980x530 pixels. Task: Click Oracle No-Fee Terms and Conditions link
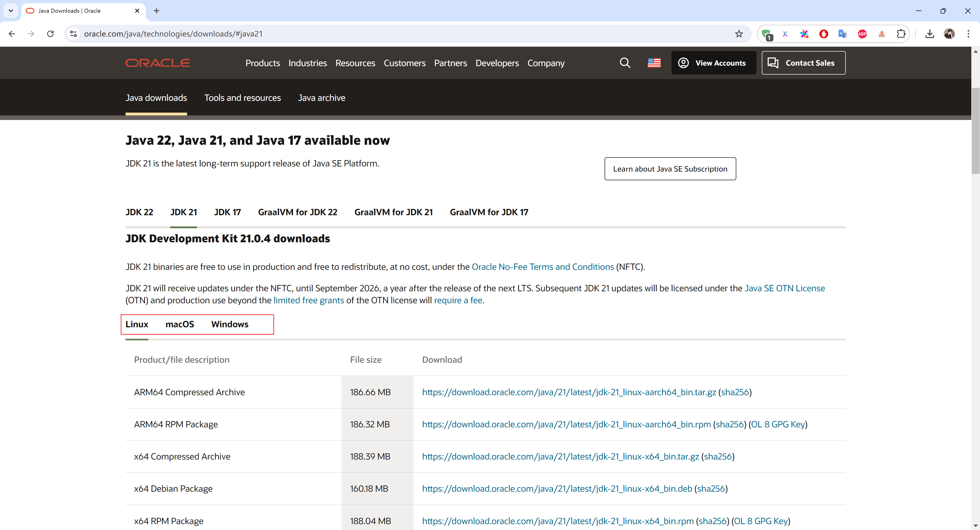click(x=543, y=267)
